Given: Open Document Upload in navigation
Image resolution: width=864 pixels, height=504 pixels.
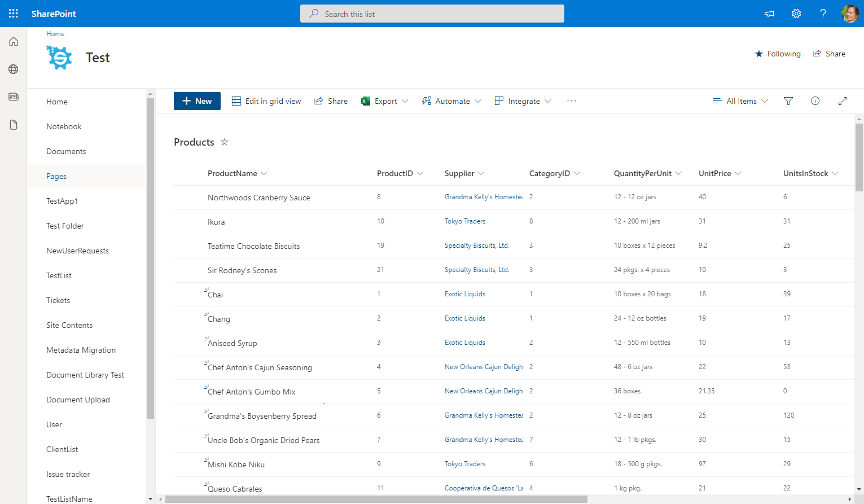Looking at the screenshot, I should click(x=78, y=400).
